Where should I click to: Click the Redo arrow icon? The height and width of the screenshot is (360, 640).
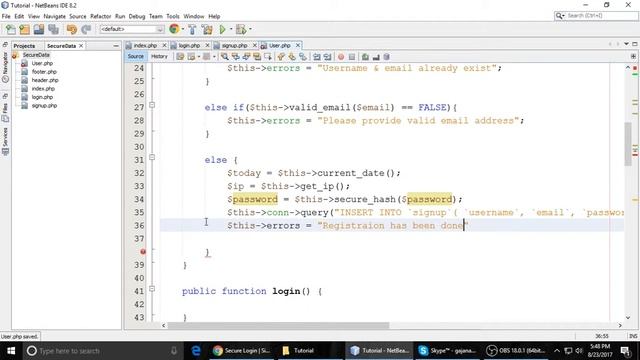86,29
